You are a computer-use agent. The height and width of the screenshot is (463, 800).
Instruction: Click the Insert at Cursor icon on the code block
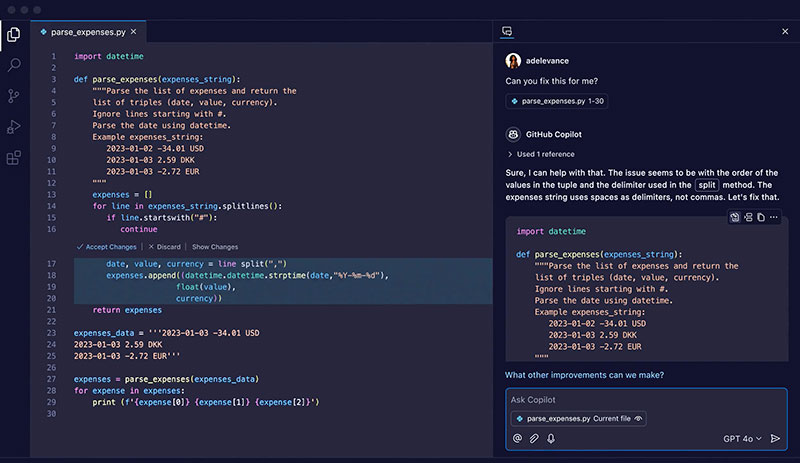point(748,217)
